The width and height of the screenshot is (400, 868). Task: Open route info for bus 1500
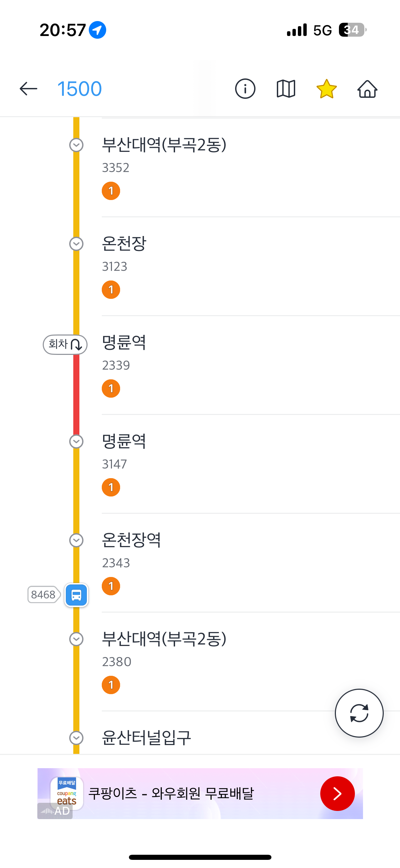(x=245, y=89)
